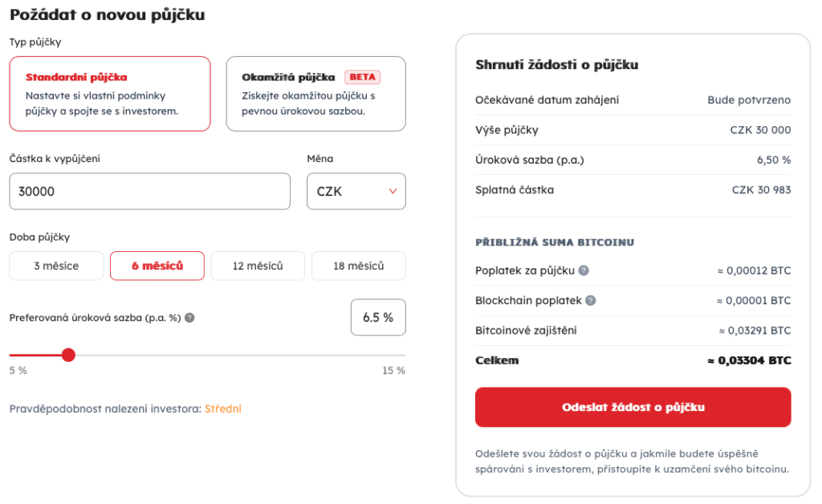Click the Střední investor probability text
The height and width of the screenshot is (504, 822).
coord(223,408)
